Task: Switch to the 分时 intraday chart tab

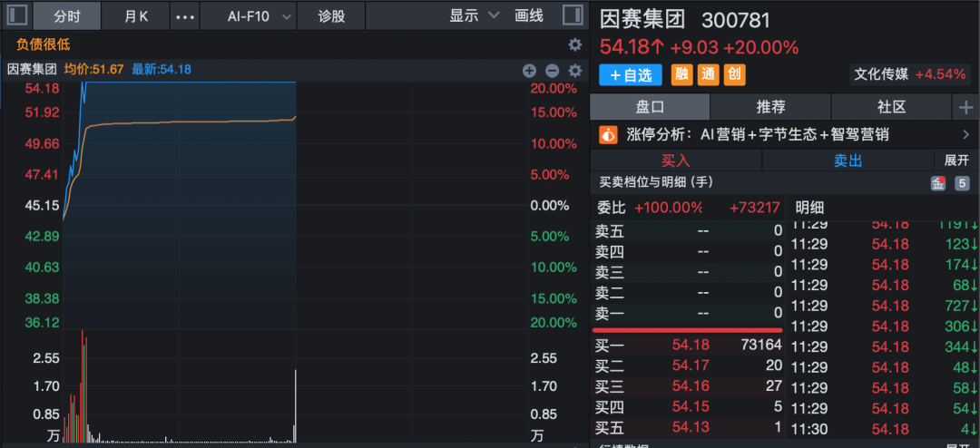Action: coord(66,16)
